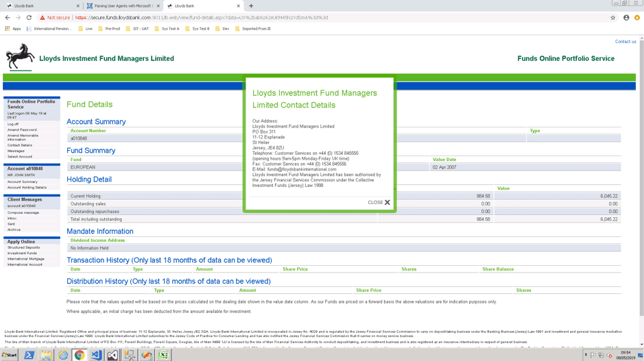Reload the current page
The width and height of the screenshot is (644, 361).
coord(29,18)
